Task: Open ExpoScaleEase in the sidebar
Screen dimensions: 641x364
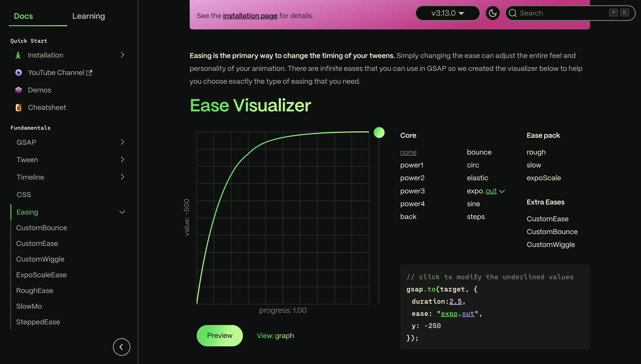Action: [x=41, y=275]
